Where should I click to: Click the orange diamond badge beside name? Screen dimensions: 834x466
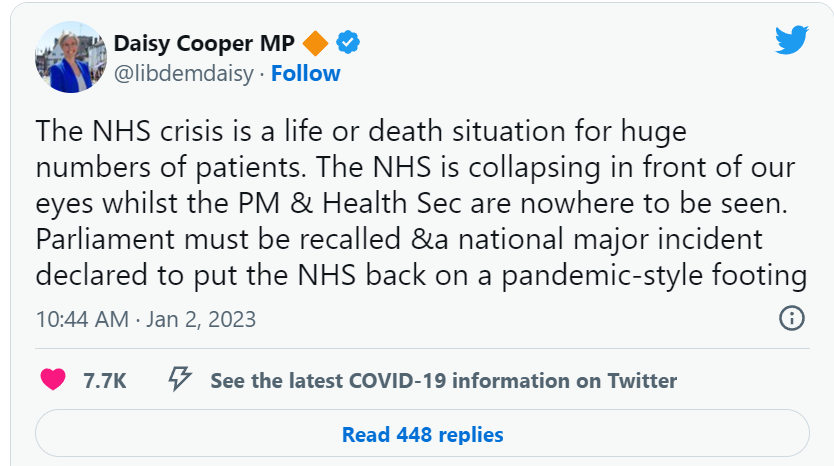[x=316, y=43]
